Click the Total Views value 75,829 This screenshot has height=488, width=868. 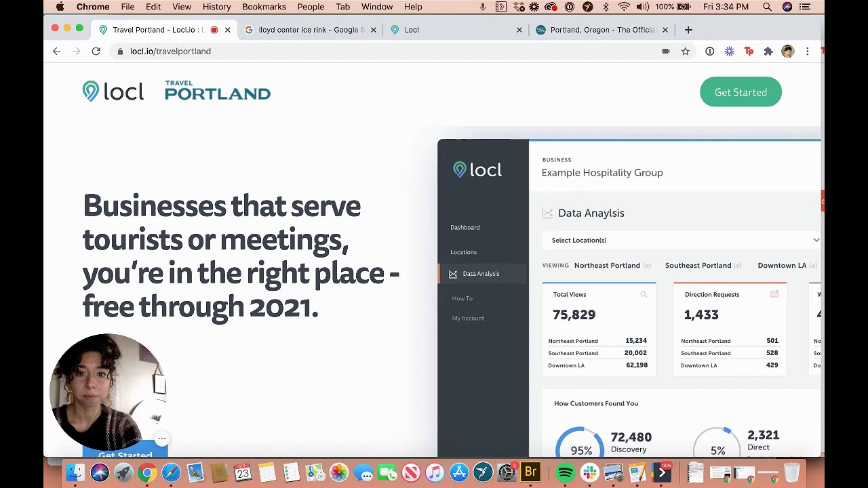pyautogui.click(x=574, y=315)
